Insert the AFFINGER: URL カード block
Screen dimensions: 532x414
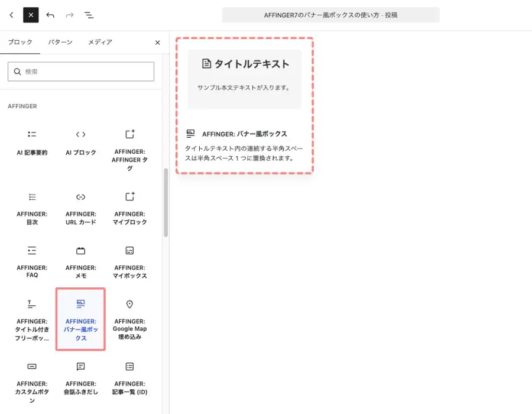click(81, 208)
